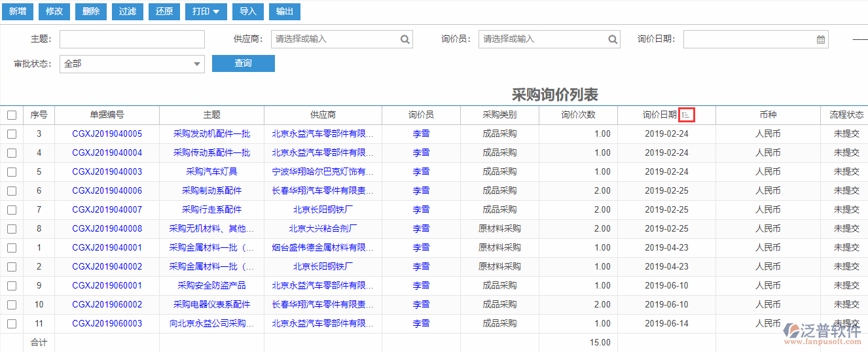Click the sort icon beside 询价日期 header

(x=686, y=115)
